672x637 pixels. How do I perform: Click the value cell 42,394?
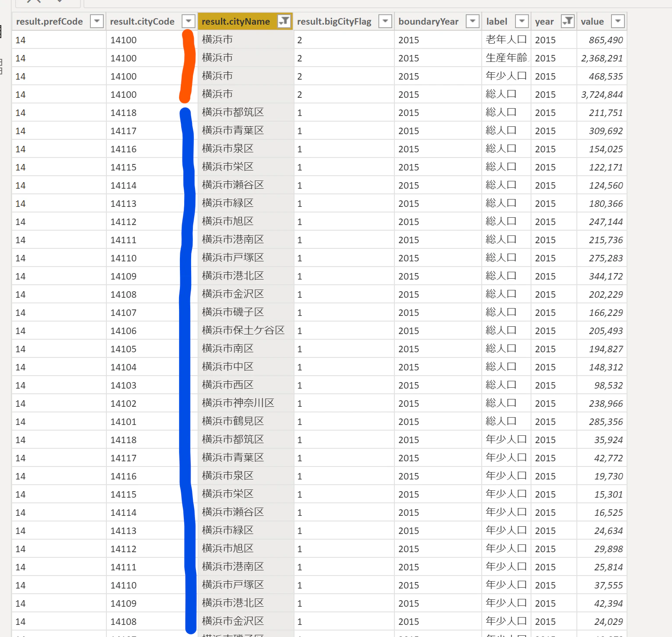602,603
